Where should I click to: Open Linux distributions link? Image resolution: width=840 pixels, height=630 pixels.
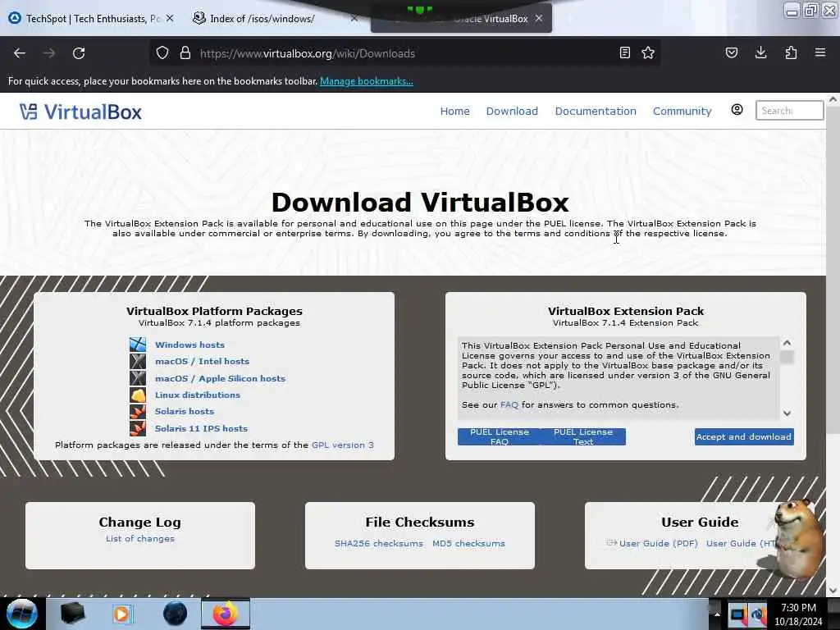pos(198,395)
